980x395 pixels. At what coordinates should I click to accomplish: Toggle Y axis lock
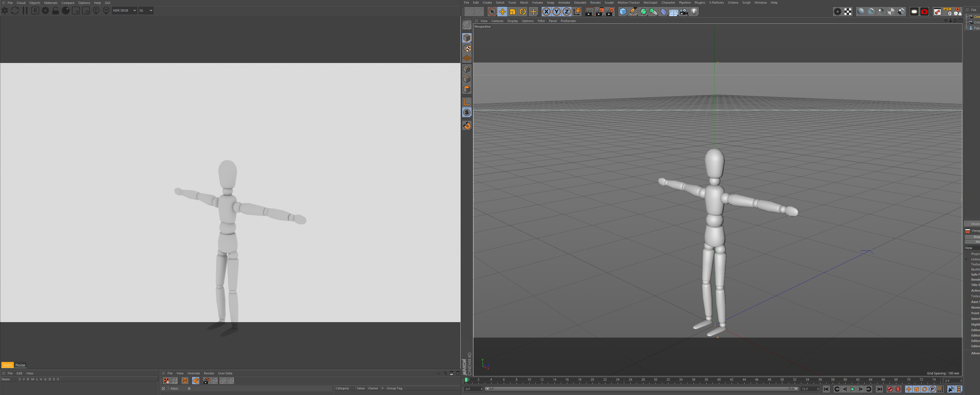pyautogui.click(x=556, y=12)
